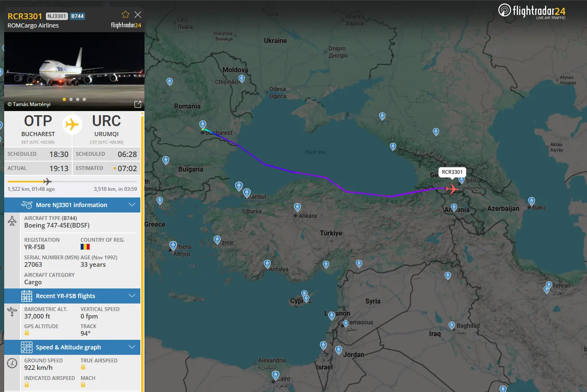Select the second photo carousel dot
587x392 pixels.
tap(71, 99)
